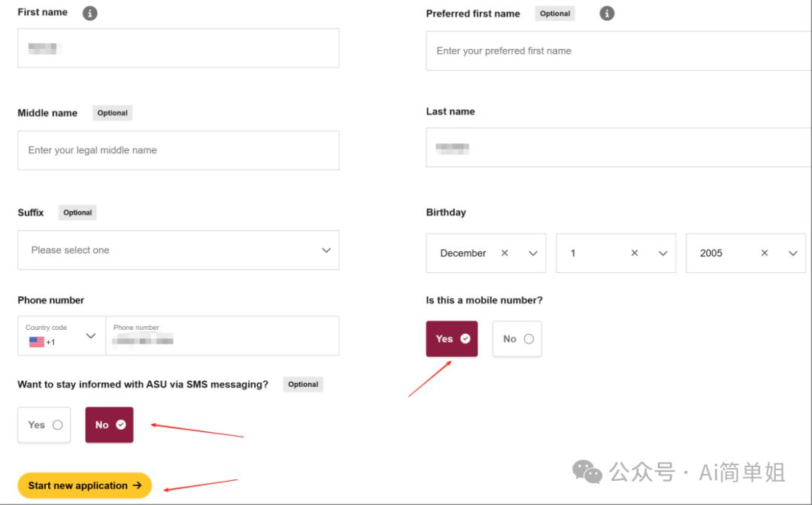
Task: Expand the birthday year dropdown
Action: pos(792,253)
